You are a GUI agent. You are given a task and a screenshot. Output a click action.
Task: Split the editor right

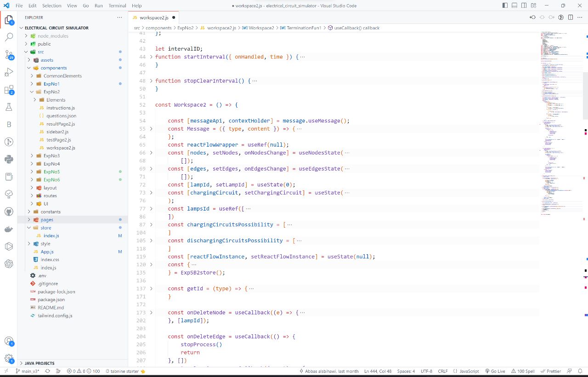(x=571, y=17)
